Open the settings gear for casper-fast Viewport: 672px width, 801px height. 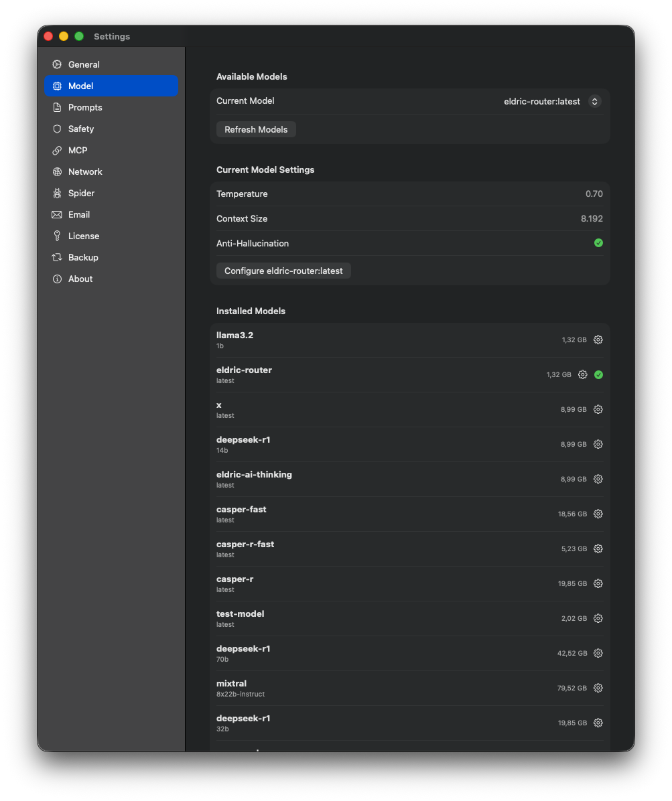click(598, 514)
